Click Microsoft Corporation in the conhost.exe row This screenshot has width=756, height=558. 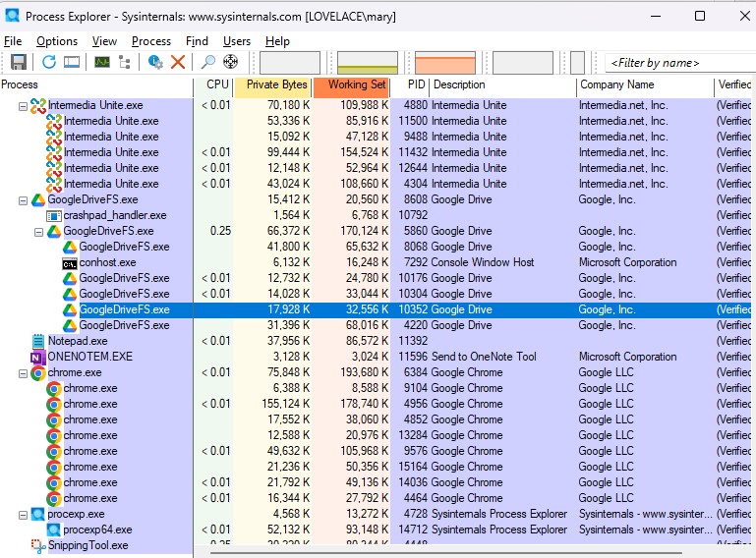click(628, 262)
